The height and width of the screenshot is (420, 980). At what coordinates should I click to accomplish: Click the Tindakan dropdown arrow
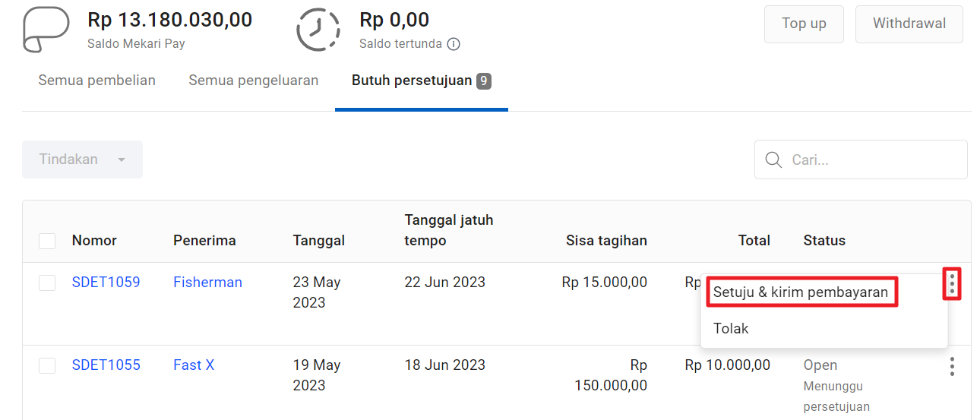pyautogui.click(x=122, y=160)
